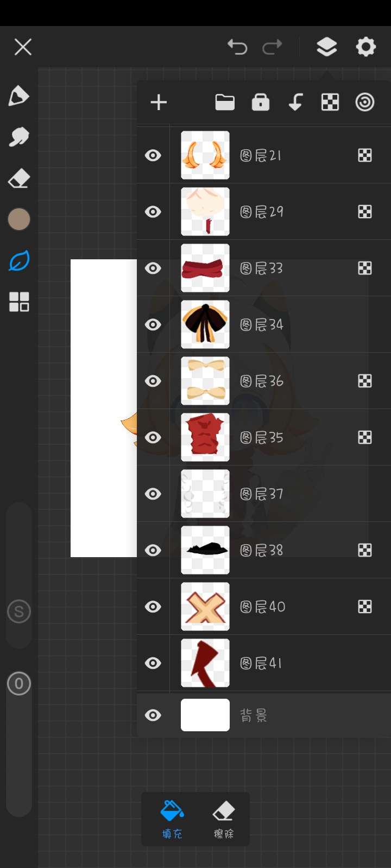This screenshot has width=391, height=868.
Task: Open the layers panel icon at top
Action: [x=326, y=47]
